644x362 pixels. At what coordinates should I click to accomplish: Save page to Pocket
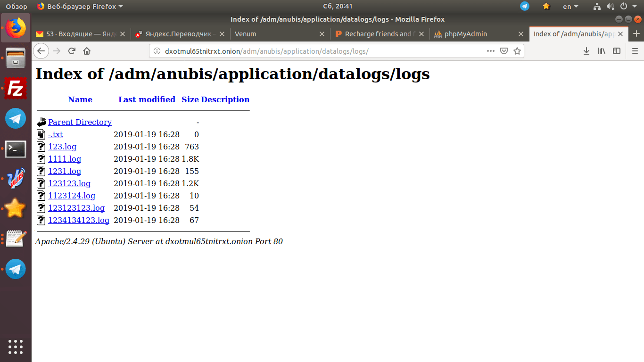point(504,51)
